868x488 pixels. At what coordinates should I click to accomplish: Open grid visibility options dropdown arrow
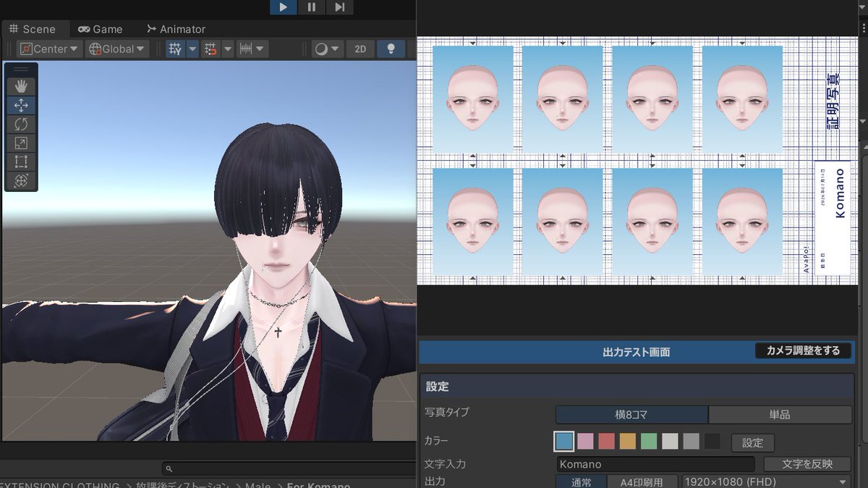192,49
